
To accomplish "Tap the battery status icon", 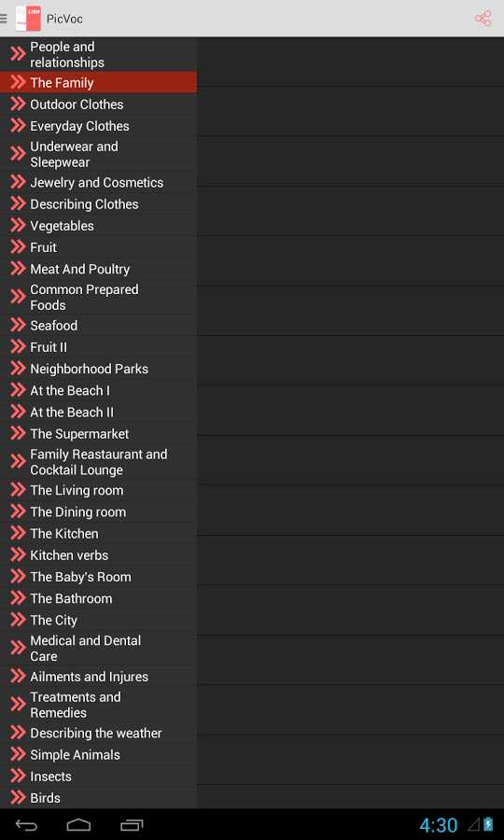I will pyautogui.click(x=488, y=824).
